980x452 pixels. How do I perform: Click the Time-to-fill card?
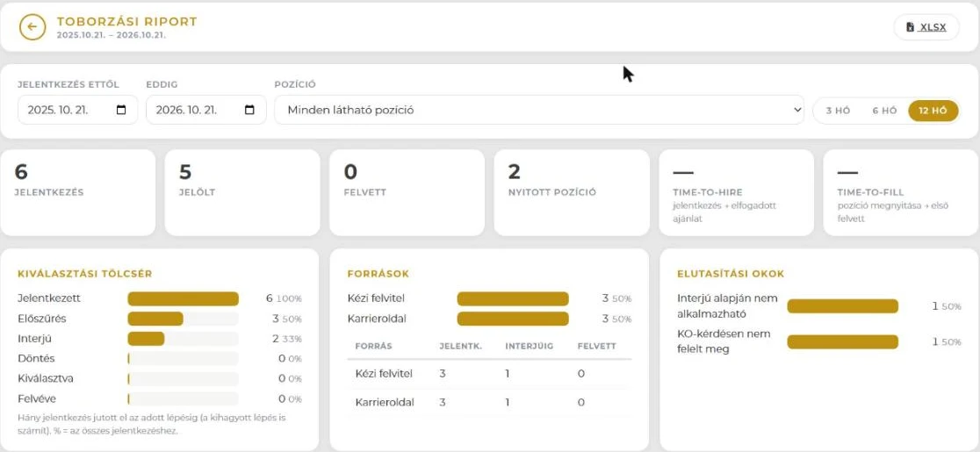[901, 192]
